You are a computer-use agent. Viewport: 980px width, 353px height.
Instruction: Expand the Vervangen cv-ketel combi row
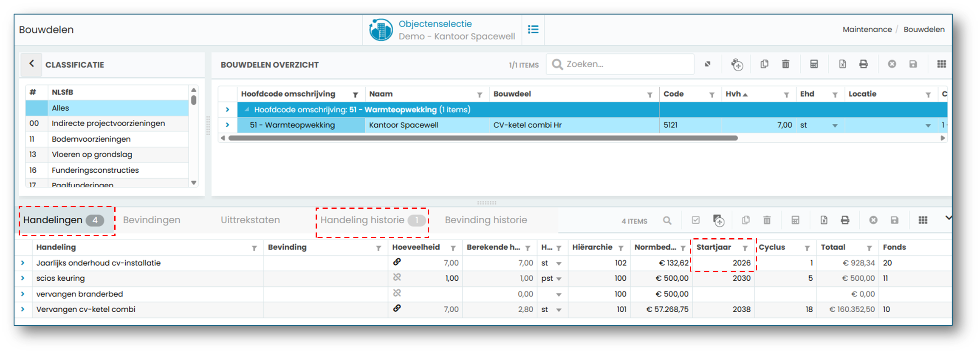coord(23,310)
